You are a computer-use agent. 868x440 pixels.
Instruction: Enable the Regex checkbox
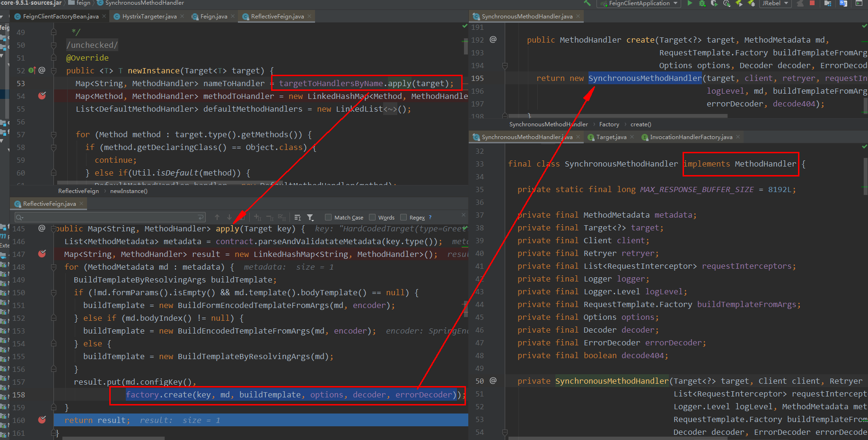[403, 218]
